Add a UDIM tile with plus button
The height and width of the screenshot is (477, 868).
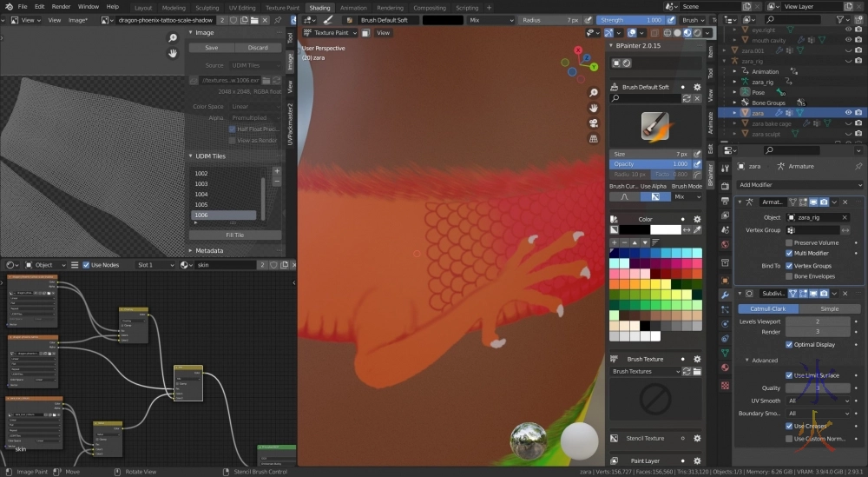coord(277,171)
